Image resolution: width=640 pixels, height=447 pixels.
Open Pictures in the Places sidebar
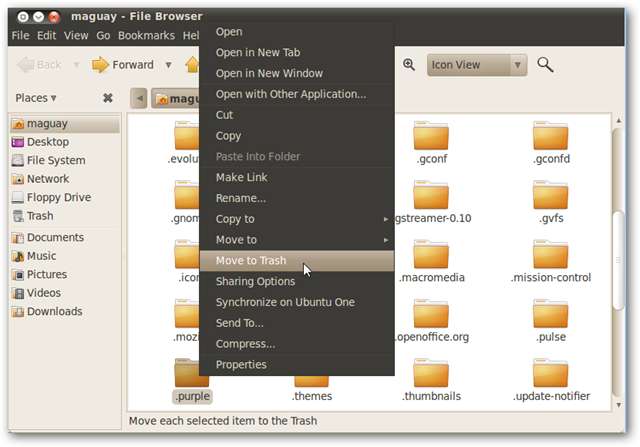tap(64, 274)
